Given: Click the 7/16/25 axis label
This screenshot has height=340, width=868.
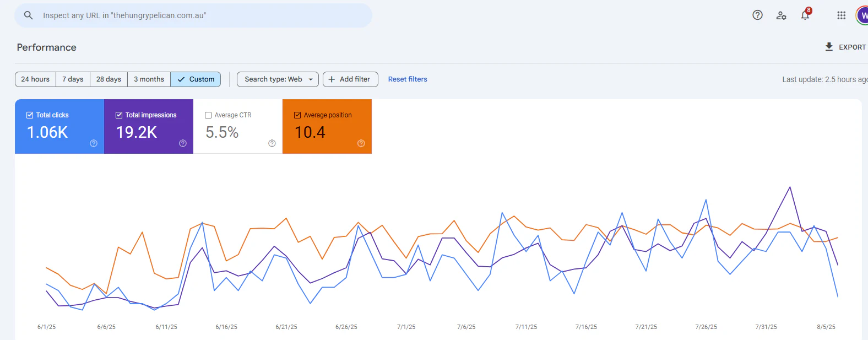Looking at the screenshot, I should point(587,327).
